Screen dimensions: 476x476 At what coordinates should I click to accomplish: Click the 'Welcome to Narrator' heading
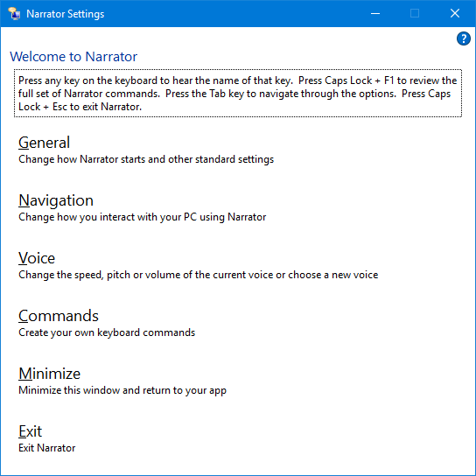point(73,57)
